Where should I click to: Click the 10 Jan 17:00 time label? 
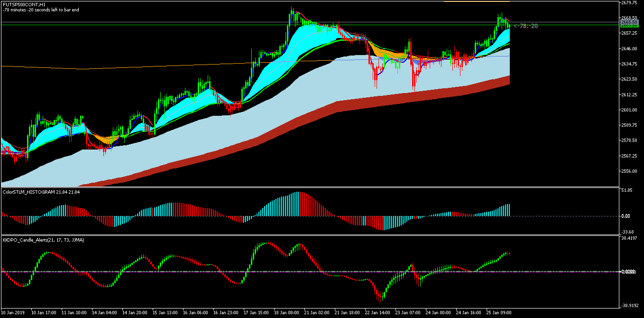point(44,313)
